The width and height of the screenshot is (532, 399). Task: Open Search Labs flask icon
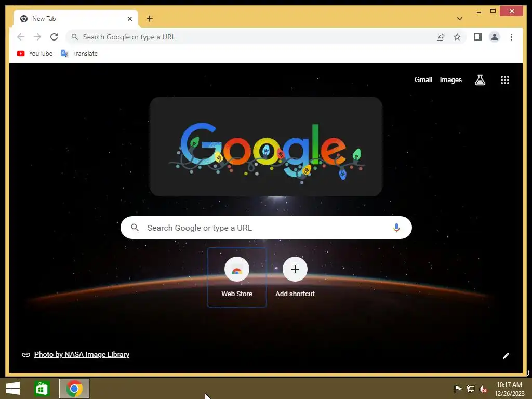tap(480, 80)
